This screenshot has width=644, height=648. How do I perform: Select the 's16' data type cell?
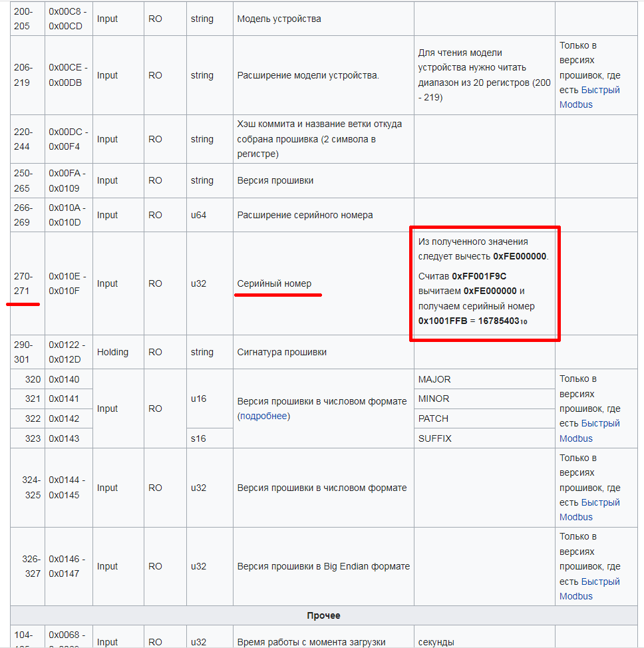click(x=198, y=438)
